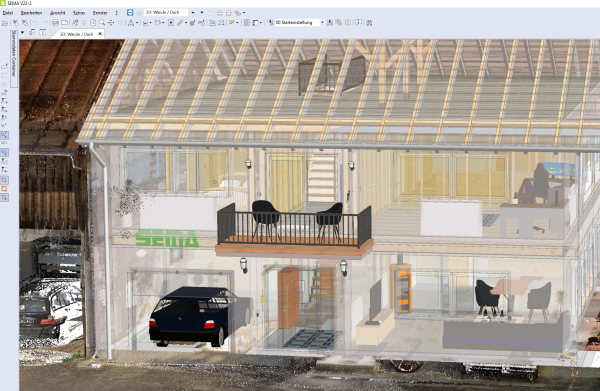Toggle the highlighted left sidebar view icon
600x391 pixels.
pyautogui.click(x=4, y=135)
